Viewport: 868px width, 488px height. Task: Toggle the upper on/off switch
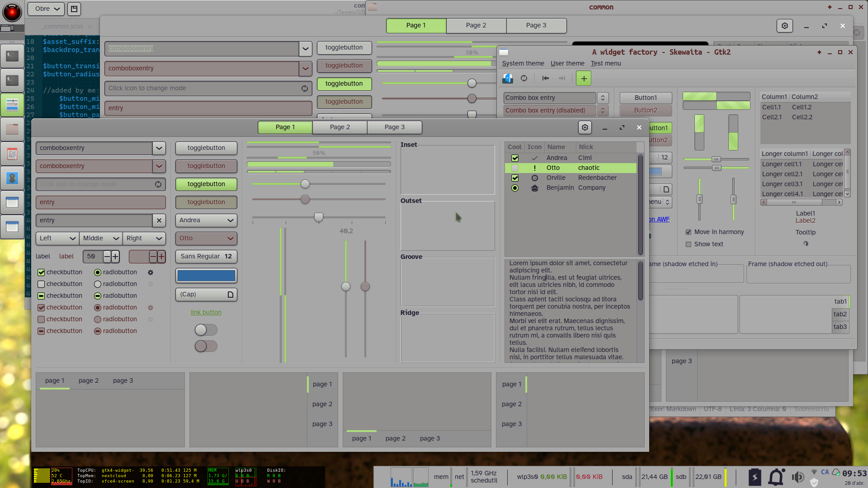pos(206,330)
